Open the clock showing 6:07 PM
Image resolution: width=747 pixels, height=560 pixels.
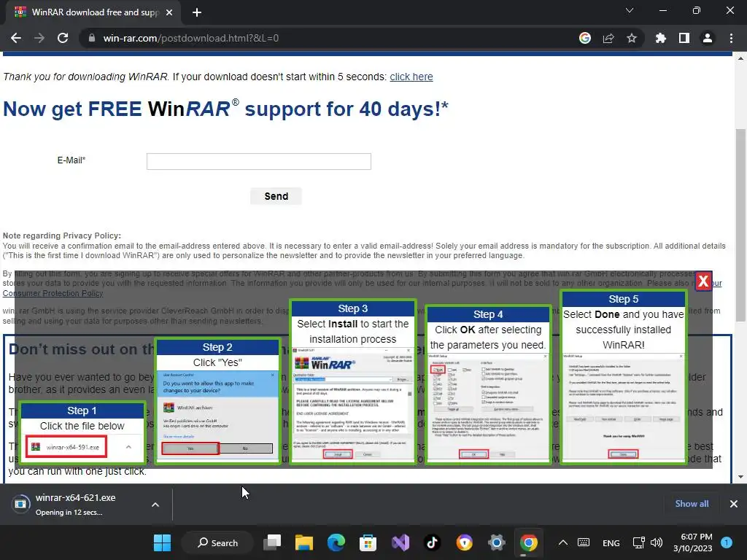point(693,542)
